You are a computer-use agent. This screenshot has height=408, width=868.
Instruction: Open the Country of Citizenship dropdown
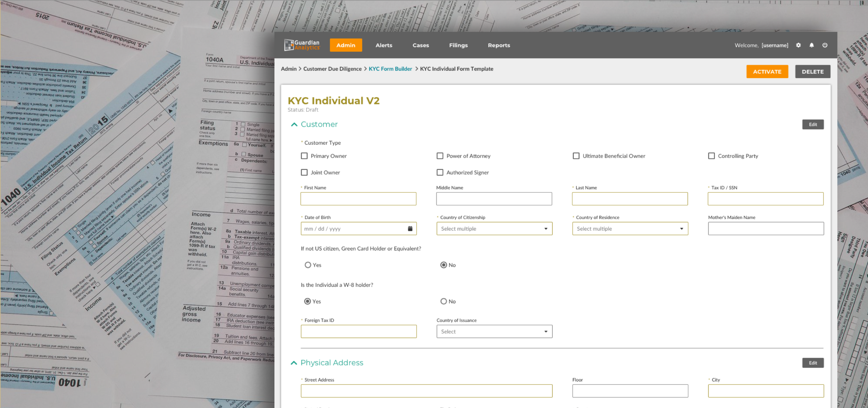[x=494, y=229]
